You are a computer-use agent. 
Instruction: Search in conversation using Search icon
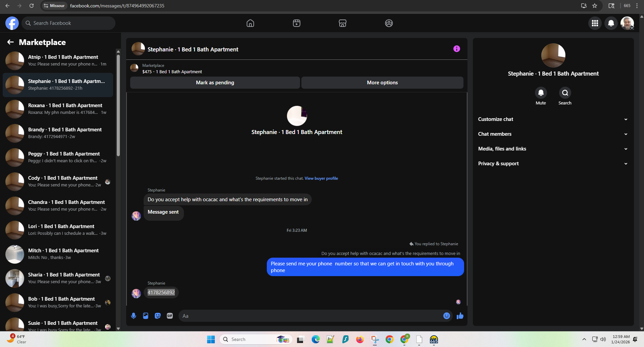pyautogui.click(x=565, y=93)
